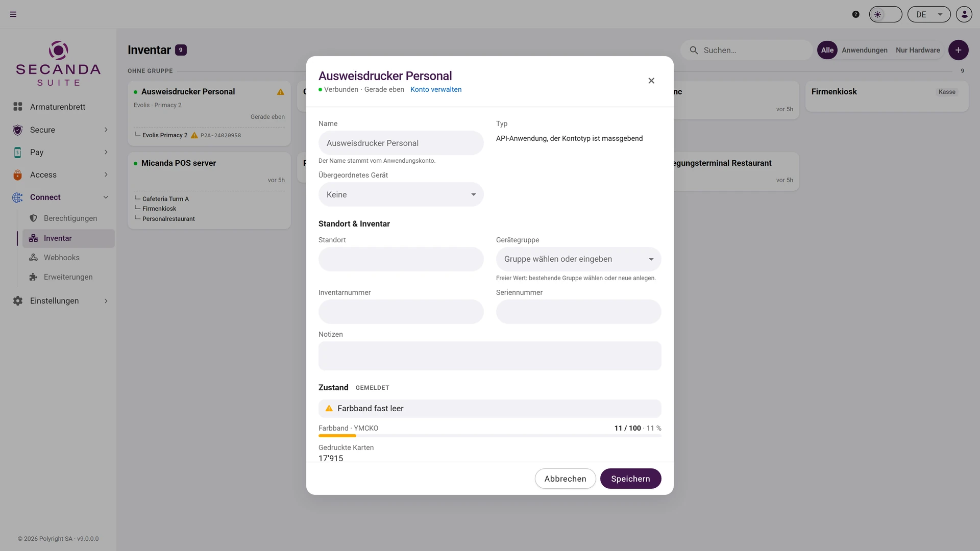Click the Armaturenbrett dashboard icon

tap(18, 107)
